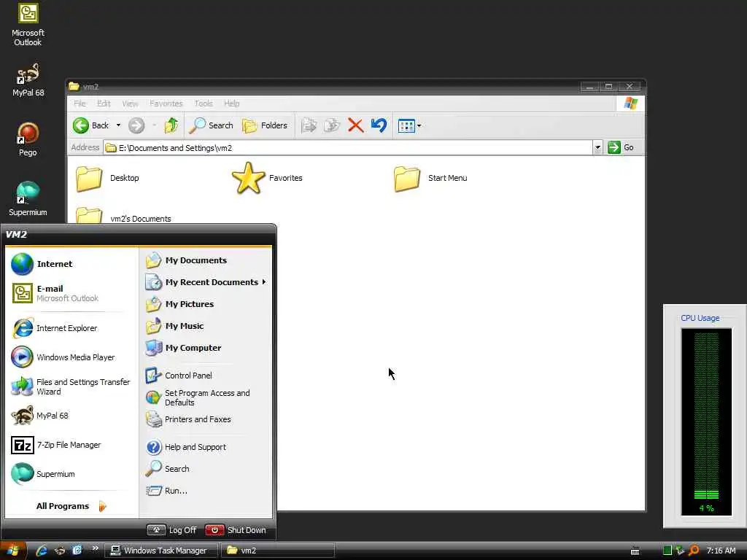
Task: Select the Favorites star folder
Action: click(x=267, y=178)
